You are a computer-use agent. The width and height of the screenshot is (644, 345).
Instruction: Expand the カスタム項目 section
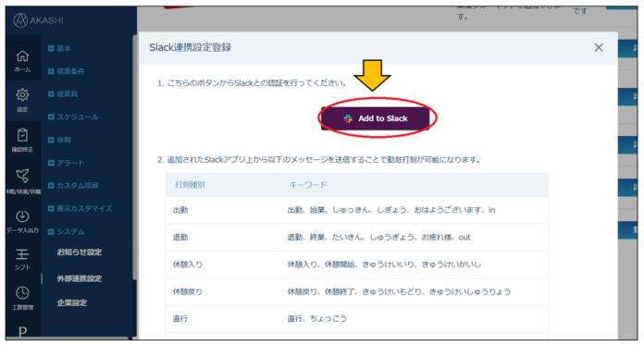click(73, 186)
